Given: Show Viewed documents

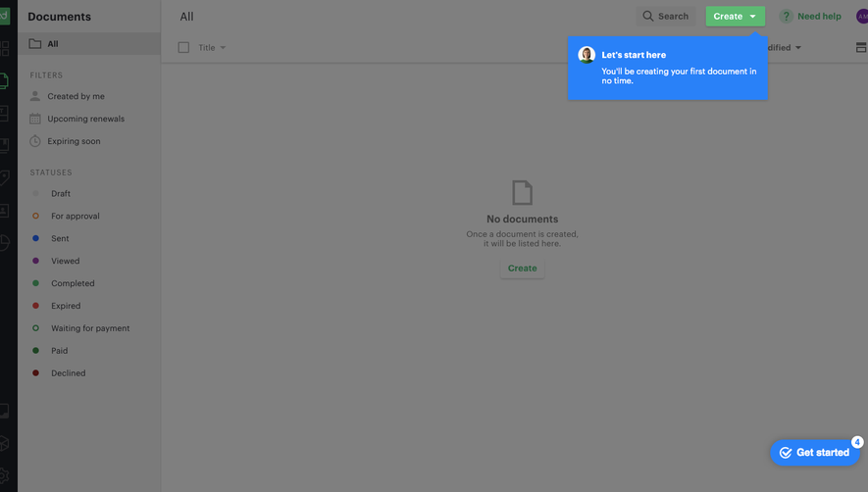Looking at the screenshot, I should click(66, 261).
